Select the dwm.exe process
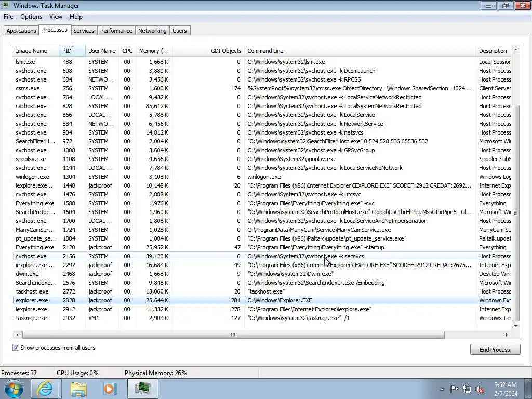This screenshot has height=399, width=532. (262, 273)
